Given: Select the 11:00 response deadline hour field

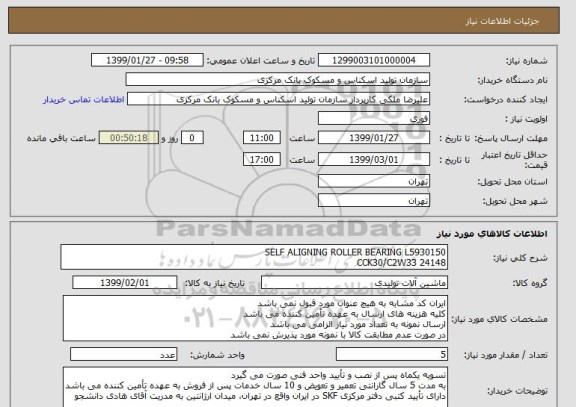Looking at the screenshot, I should click(x=262, y=138).
